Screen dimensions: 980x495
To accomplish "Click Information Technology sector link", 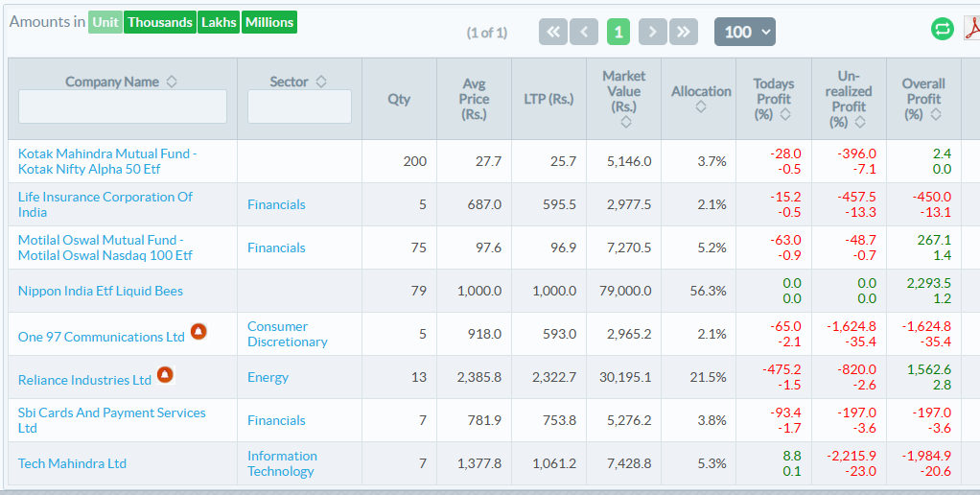I will 283,463.
